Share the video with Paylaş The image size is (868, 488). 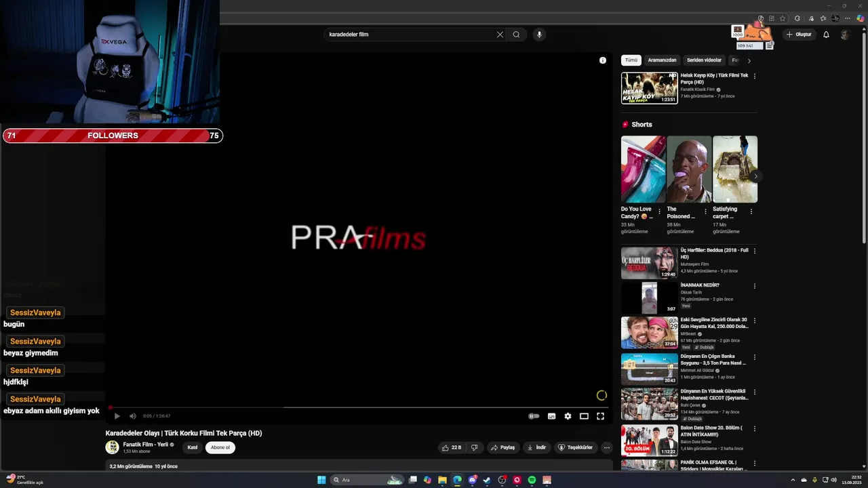(x=503, y=447)
